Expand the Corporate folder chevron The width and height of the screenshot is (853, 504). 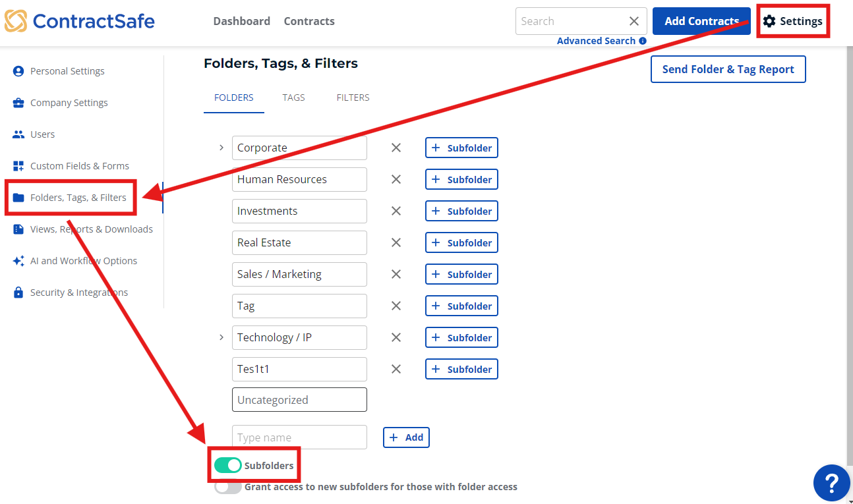coord(221,148)
